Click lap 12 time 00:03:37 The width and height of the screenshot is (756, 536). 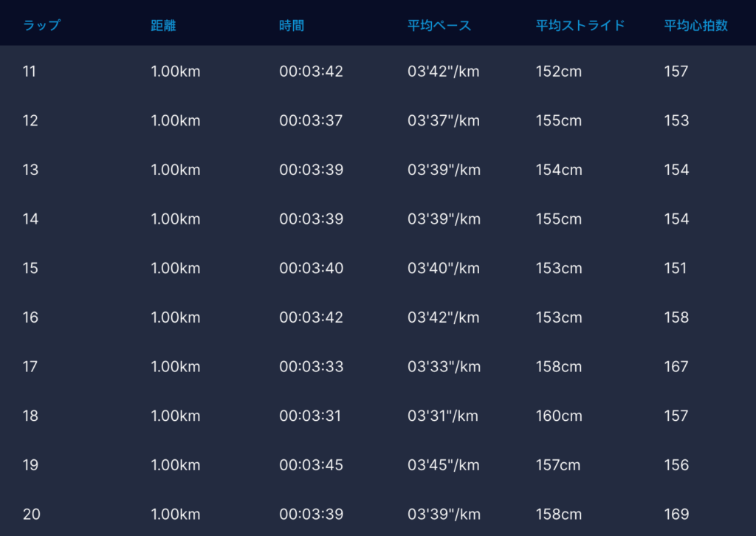pos(311,120)
